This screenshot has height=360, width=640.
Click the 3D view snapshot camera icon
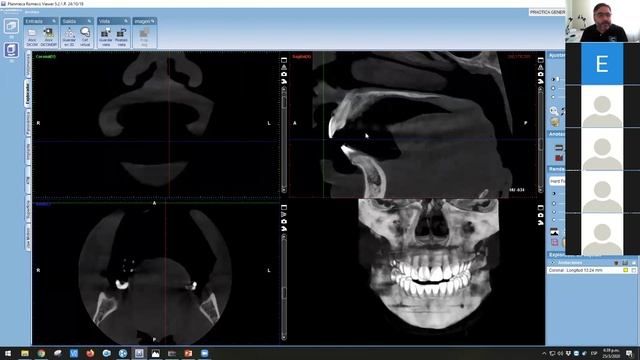pyautogui.click(x=540, y=215)
